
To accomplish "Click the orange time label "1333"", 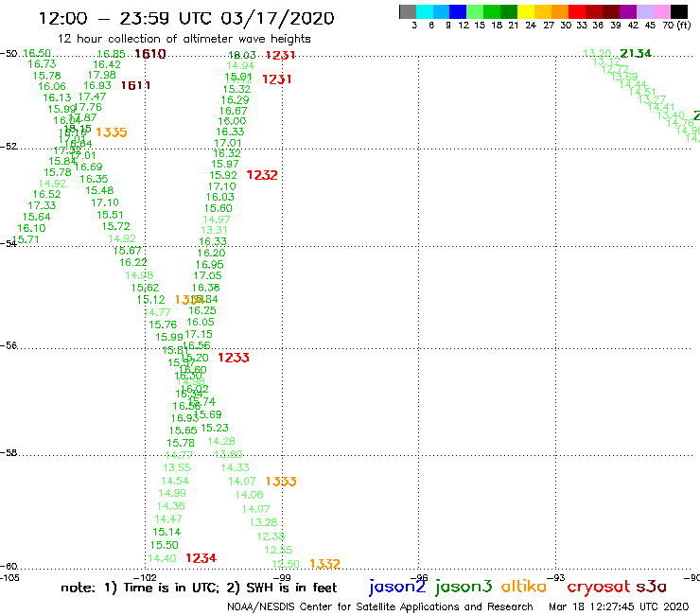I will tap(281, 482).
